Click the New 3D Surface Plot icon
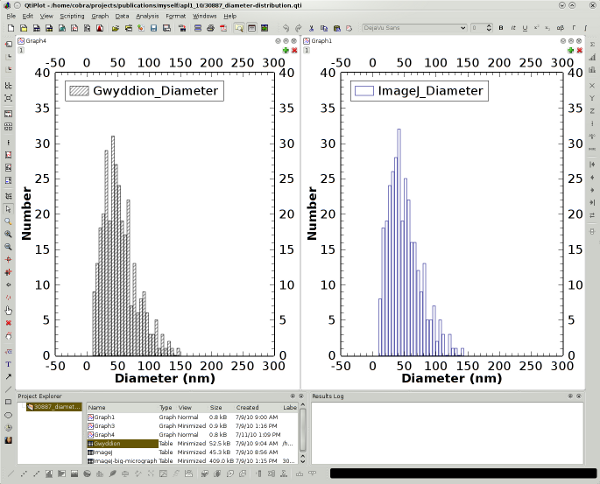This screenshot has height=484, width=600. point(99,28)
